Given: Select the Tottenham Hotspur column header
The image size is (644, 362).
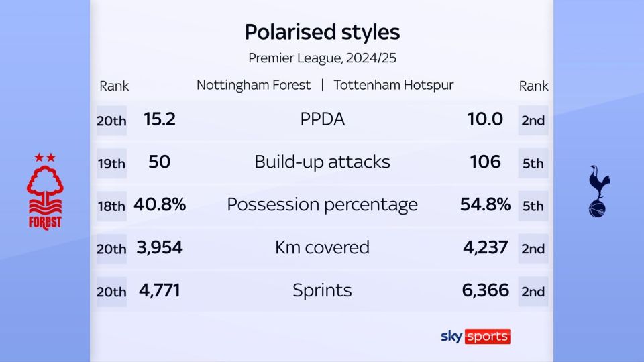Looking at the screenshot, I should click(x=393, y=85).
